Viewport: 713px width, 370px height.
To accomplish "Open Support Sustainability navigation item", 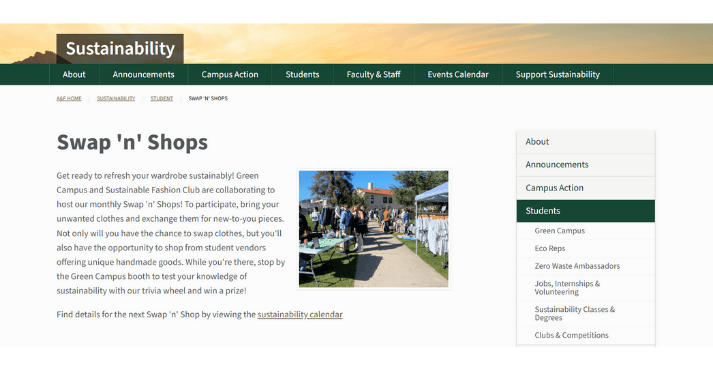I will (557, 75).
